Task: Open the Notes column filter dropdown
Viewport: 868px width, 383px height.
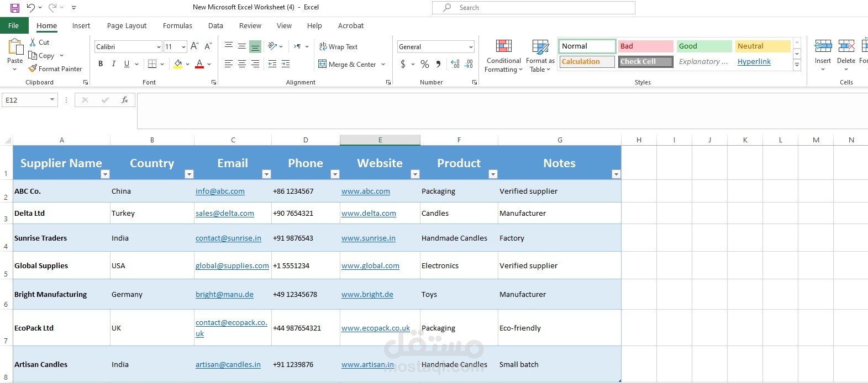Action: 616,174
